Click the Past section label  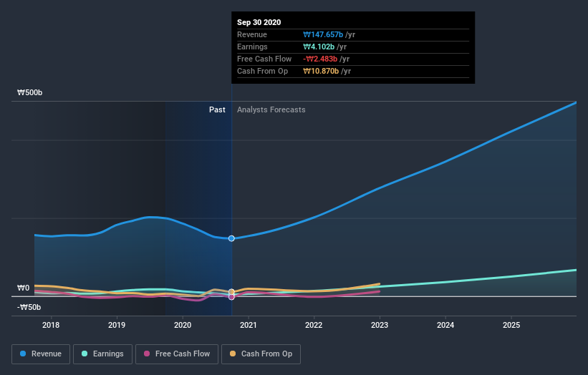coord(217,109)
